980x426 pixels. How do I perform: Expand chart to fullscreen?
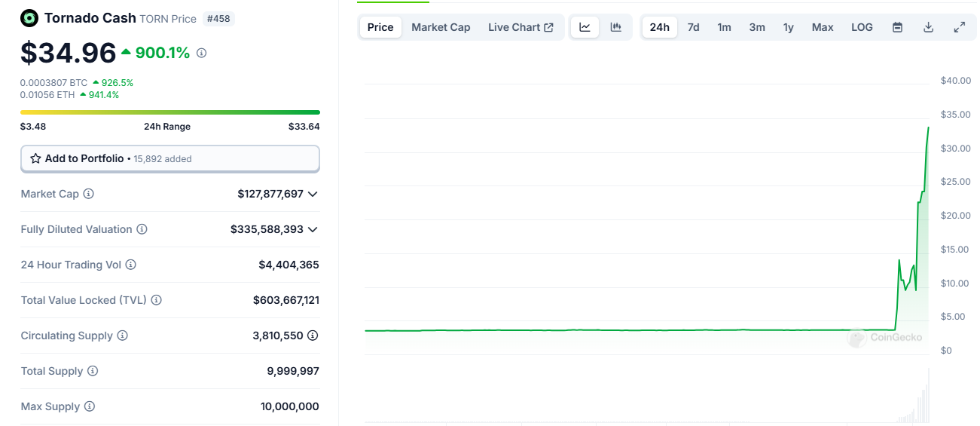[x=959, y=27]
